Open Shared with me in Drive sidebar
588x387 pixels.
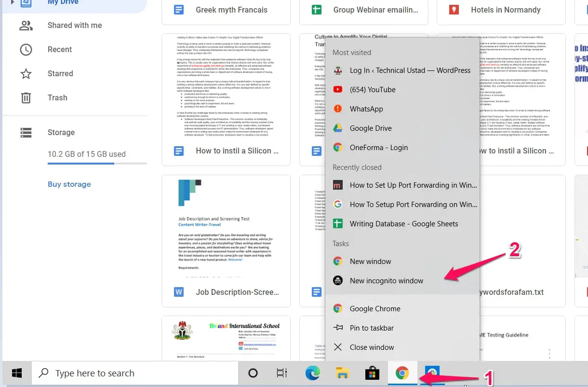pos(75,25)
